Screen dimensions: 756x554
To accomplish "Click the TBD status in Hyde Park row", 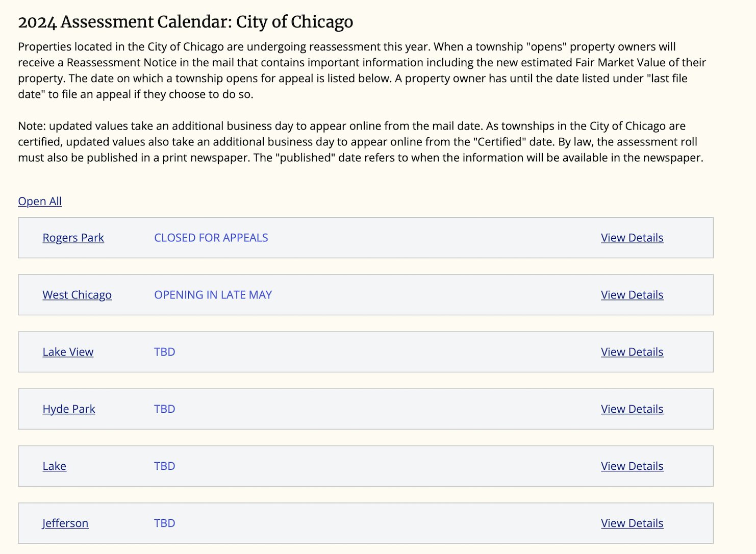I will (165, 409).
